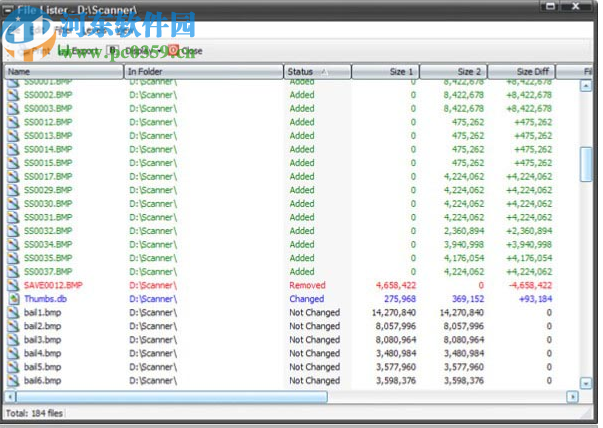The width and height of the screenshot is (603, 428).
Task: Click the file icon beside SS0031.BMP
Action: pyautogui.click(x=13, y=217)
